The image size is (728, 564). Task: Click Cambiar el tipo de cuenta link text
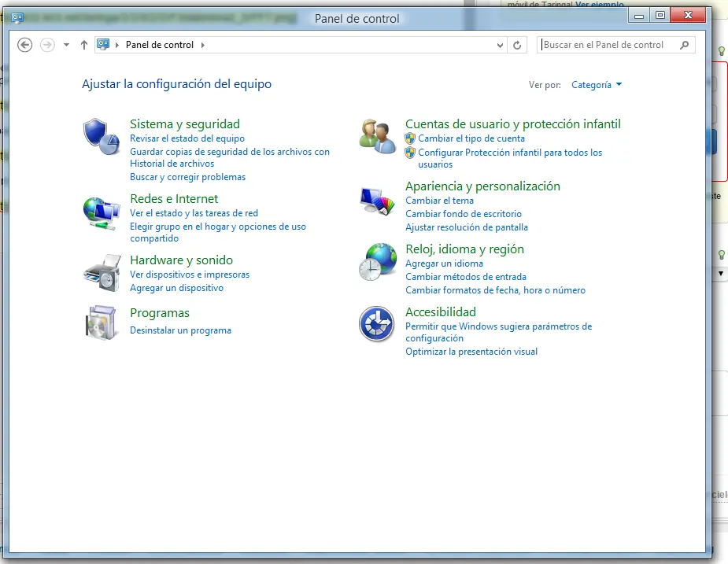point(471,138)
